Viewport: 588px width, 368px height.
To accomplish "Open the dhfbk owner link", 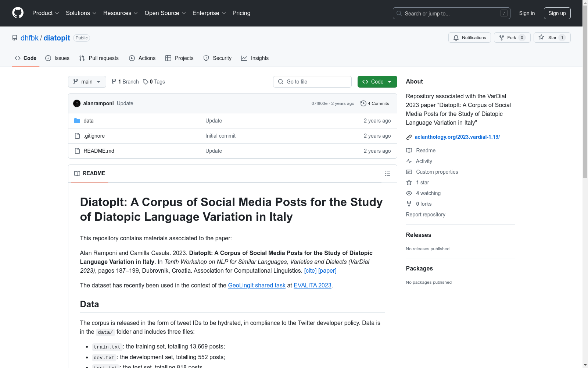I will click(x=29, y=38).
